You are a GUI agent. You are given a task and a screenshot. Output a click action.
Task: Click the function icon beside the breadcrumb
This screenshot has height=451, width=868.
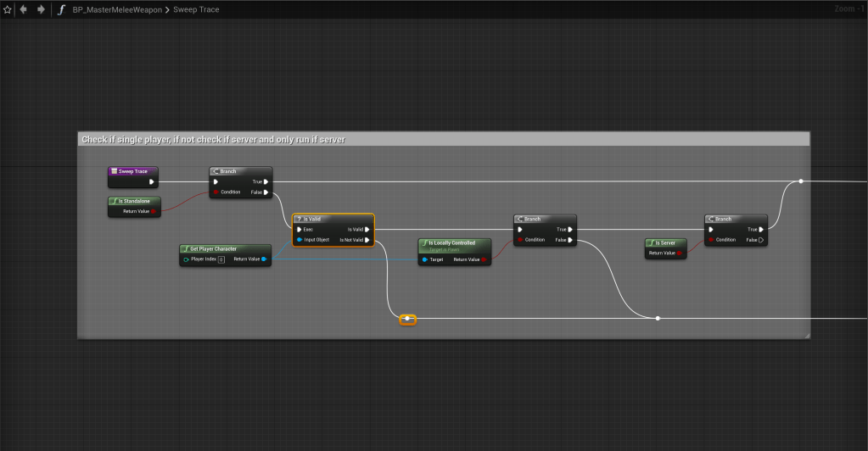tap(61, 9)
